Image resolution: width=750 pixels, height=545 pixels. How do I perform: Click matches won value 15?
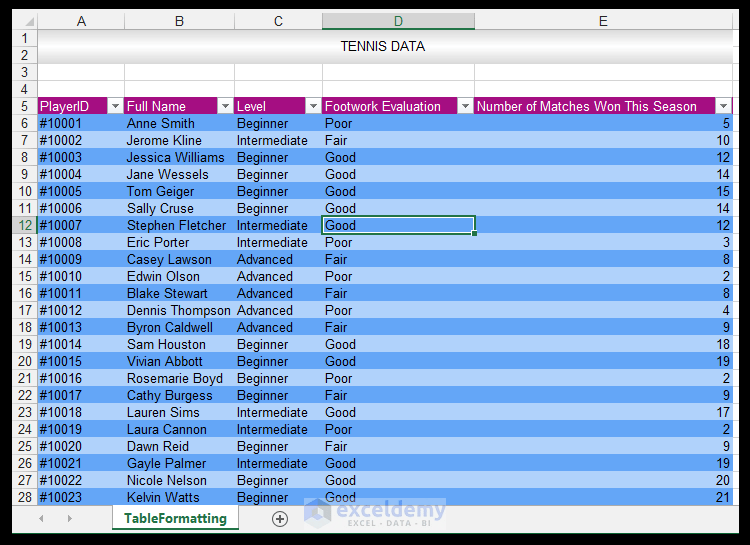click(x=604, y=191)
